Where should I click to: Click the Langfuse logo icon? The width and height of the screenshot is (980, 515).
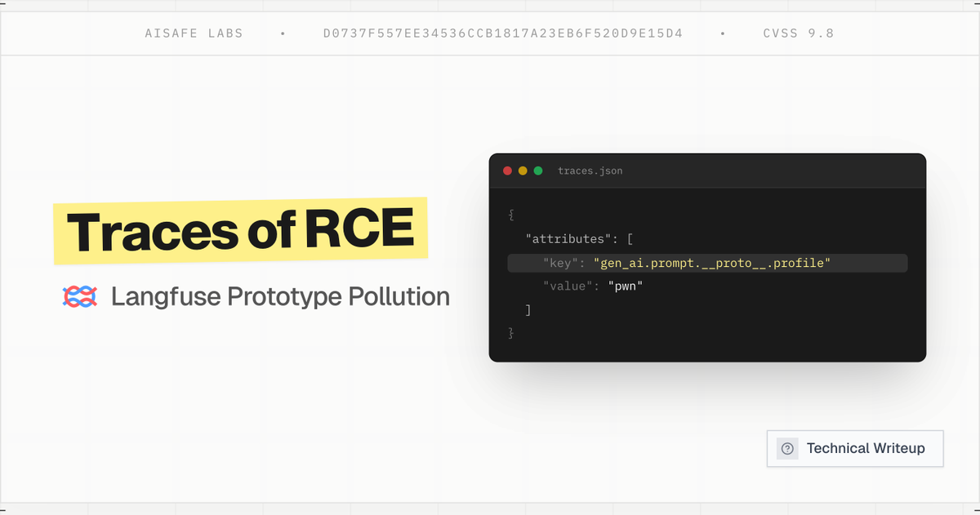pos(80,296)
